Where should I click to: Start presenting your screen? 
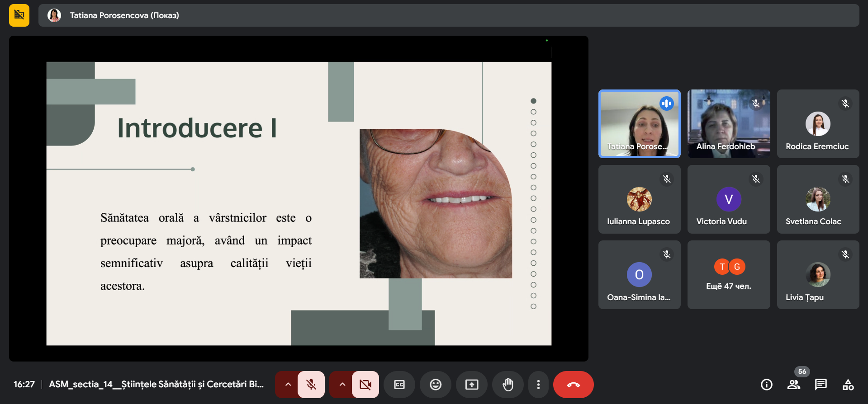click(x=472, y=385)
